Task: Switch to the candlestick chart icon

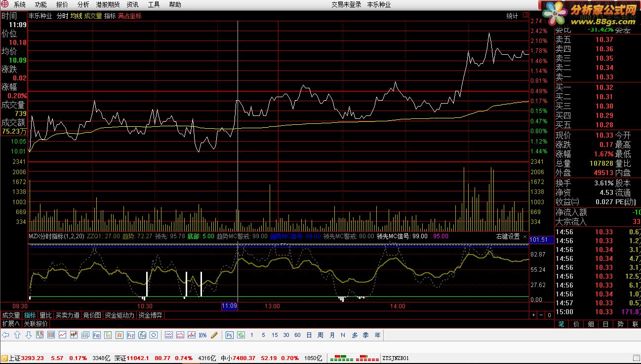Action: click(x=74, y=335)
